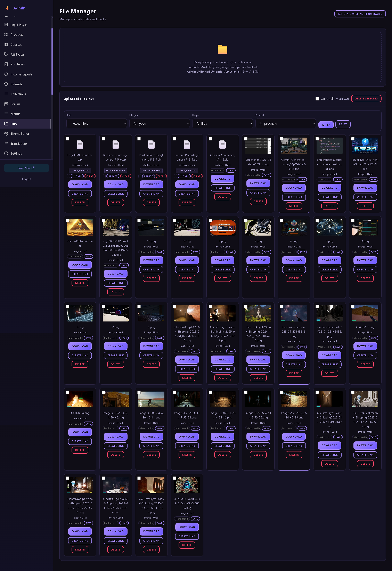Check the 43343434.png file checkbox
Screen dimensions: 392x571
pyautogui.click(x=67, y=392)
